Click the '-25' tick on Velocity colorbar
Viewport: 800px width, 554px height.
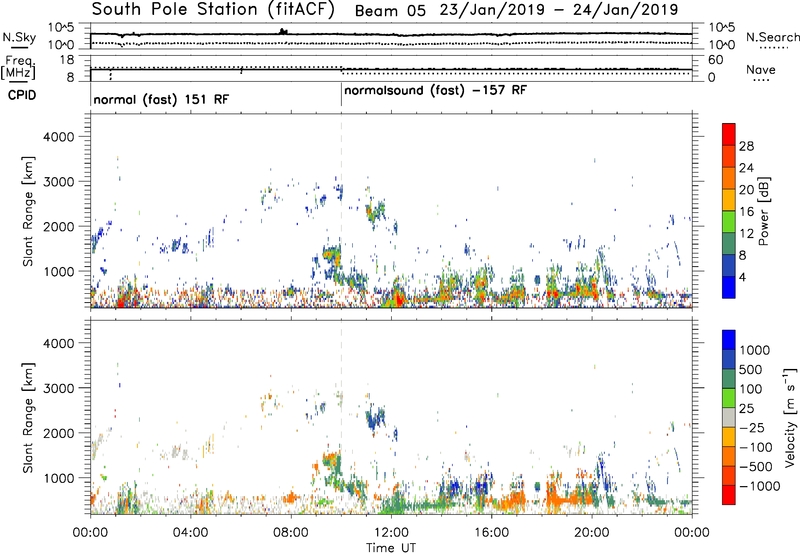coord(753,427)
